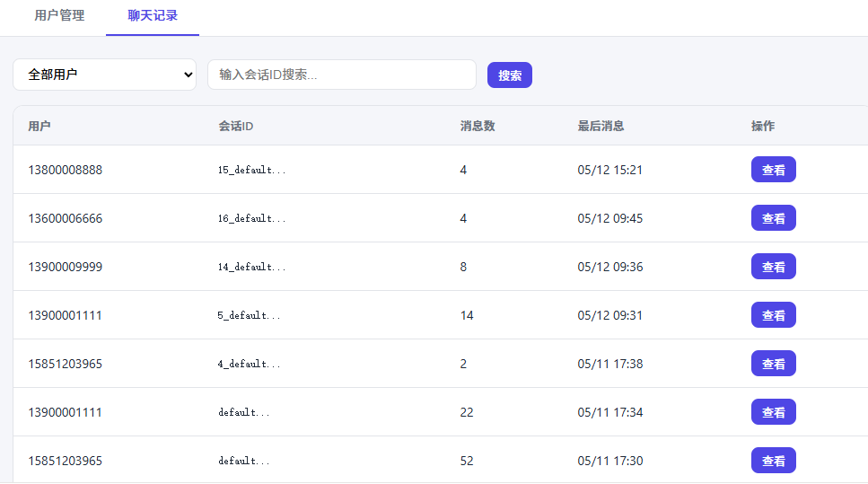Screen dimensions: 868x484
Task: View chat for user 13900009999
Action: (774, 267)
